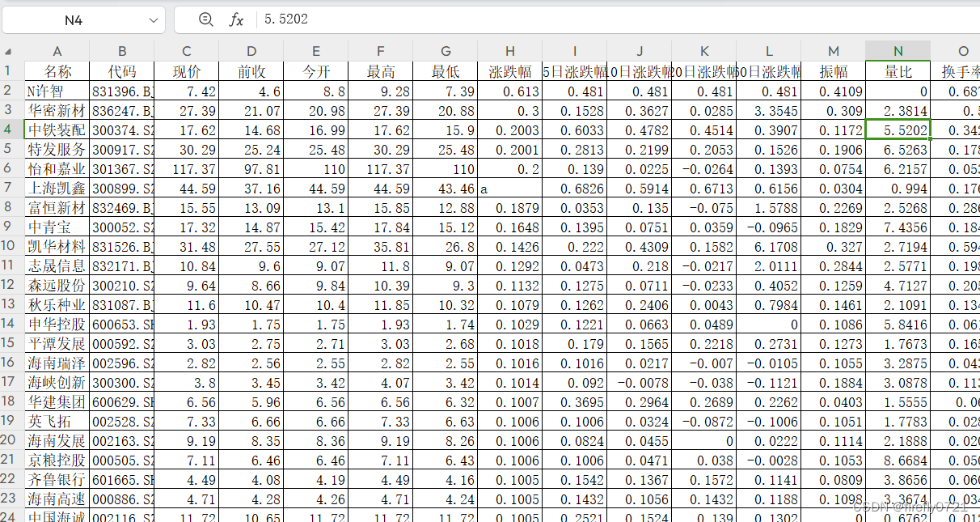Click the cell with value 8.6684
This screenshot has width=980, height=522.
(x=898, y=460)
